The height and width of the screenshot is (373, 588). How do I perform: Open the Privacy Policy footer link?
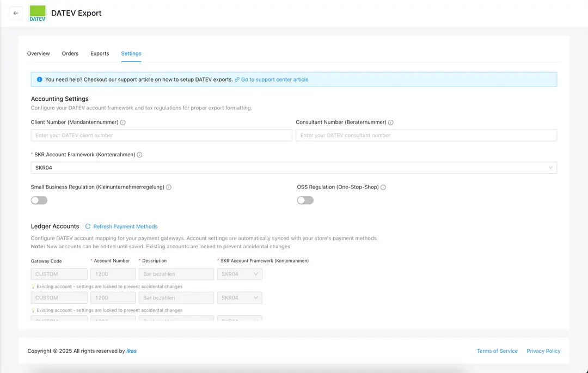point(543,351)
